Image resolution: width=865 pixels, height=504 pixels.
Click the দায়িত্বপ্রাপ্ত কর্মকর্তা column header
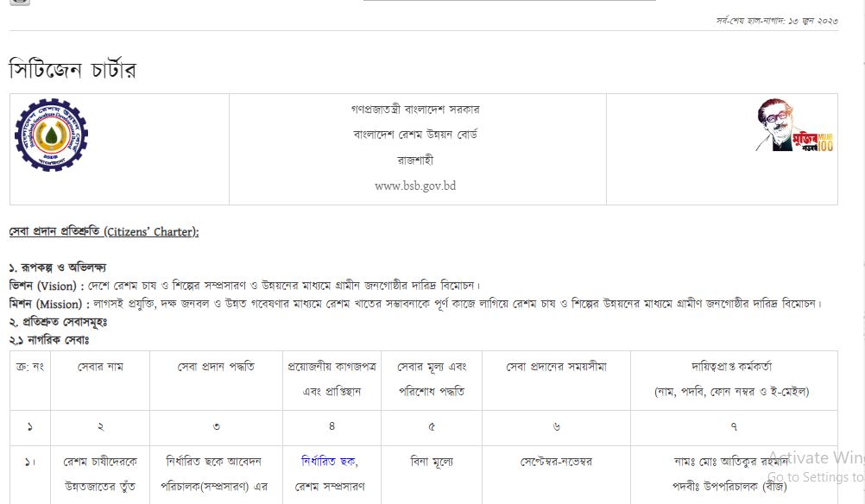tap(730, 367)
